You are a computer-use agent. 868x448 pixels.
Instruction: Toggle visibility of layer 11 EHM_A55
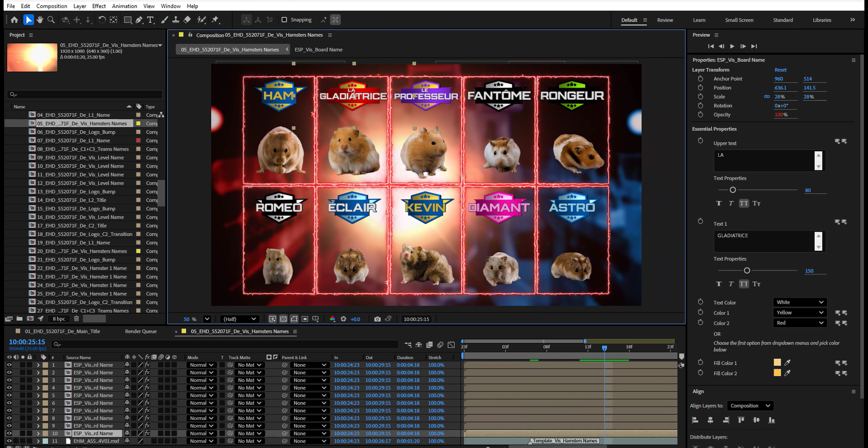pos(9,441)
